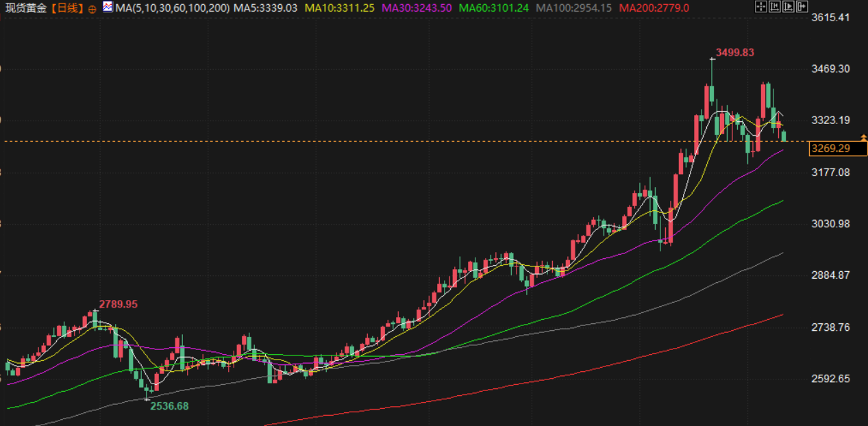Click the 2592.65 price axis label
The height and width of the screenshot is (426, 868).
(830, 378)
